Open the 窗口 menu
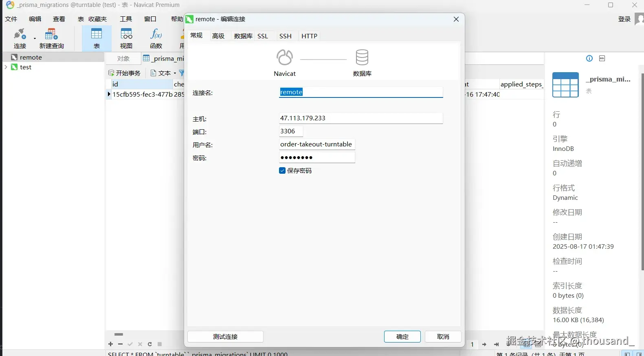This screenshot has height=356, width=644. point(150,19)
